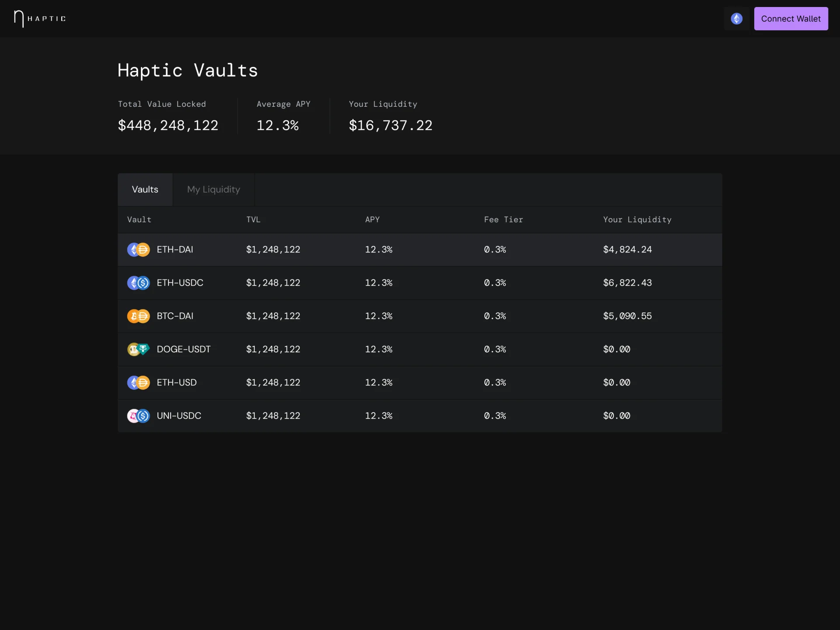The image size is (840, 630).
Task: Click the ETH-DAI token pair icon
Action: pos(138,249)
